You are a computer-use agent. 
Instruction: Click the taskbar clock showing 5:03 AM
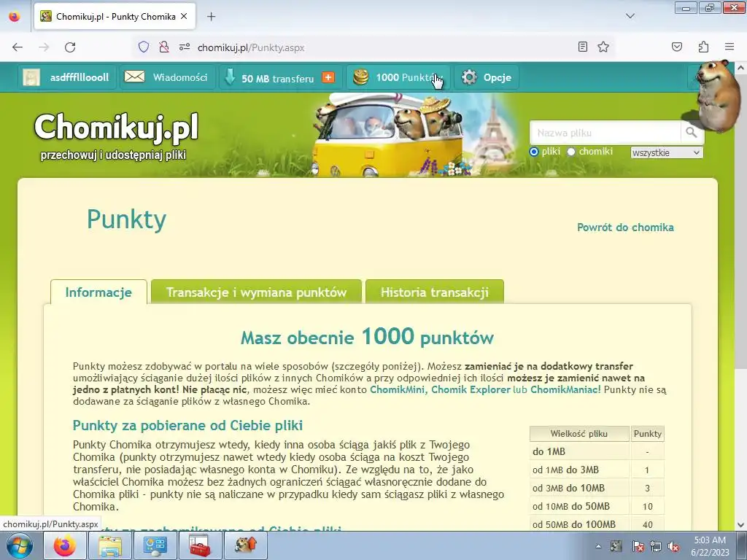click(x=710, y=545)
